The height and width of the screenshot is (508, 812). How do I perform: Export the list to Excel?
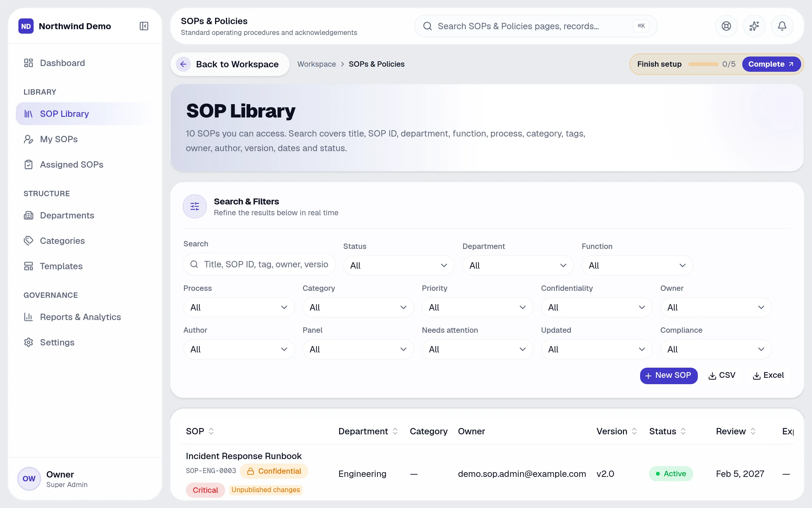(768, 375)
